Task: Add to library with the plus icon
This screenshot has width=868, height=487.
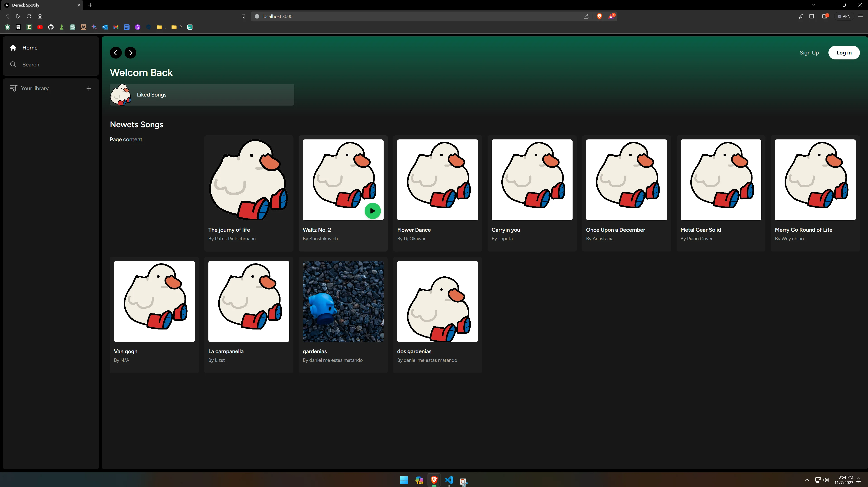Action: pyautogui.click(x=89, y=88)
